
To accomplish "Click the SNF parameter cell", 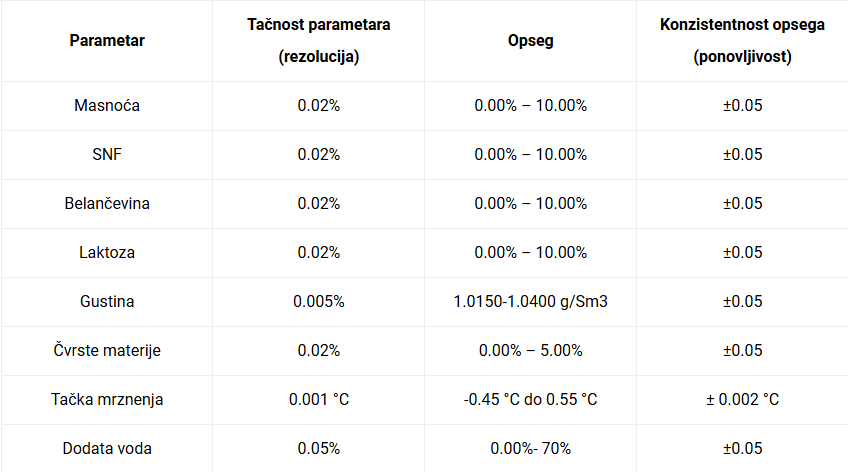I will coord(107,155).
